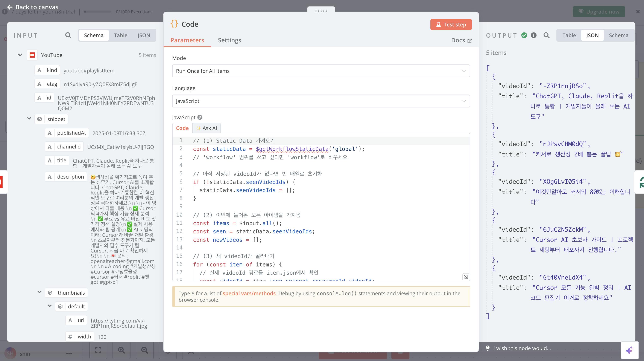The height and width of the screenshot is (361, 644).
Task: Open the Mode dropdown
Action: [x=321, y=71]
